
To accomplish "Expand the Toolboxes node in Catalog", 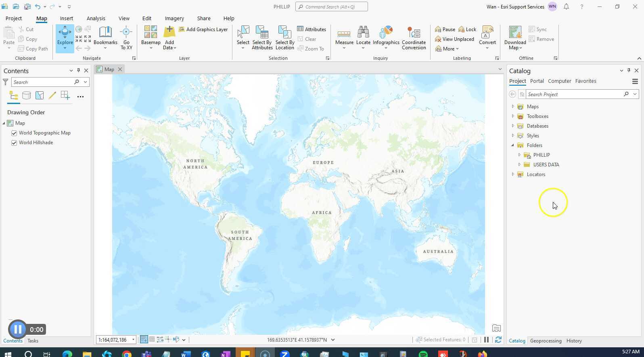I will click(x=513, y=116).
